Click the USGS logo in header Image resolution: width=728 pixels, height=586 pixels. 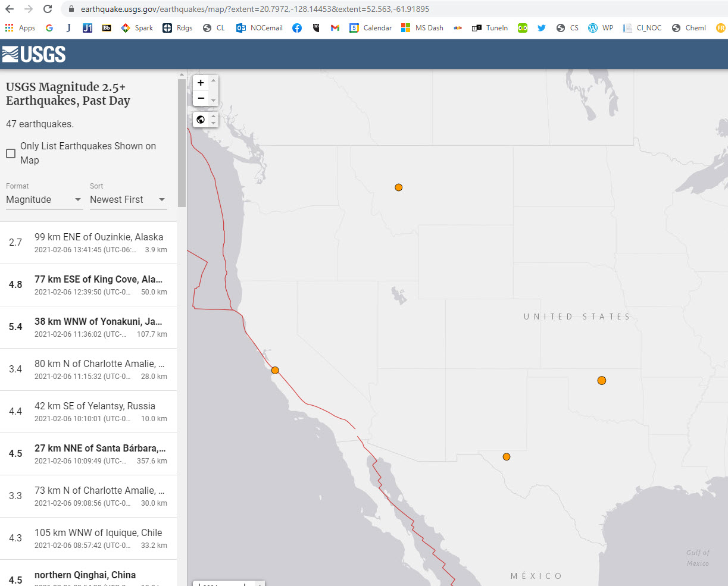point(34,54)
